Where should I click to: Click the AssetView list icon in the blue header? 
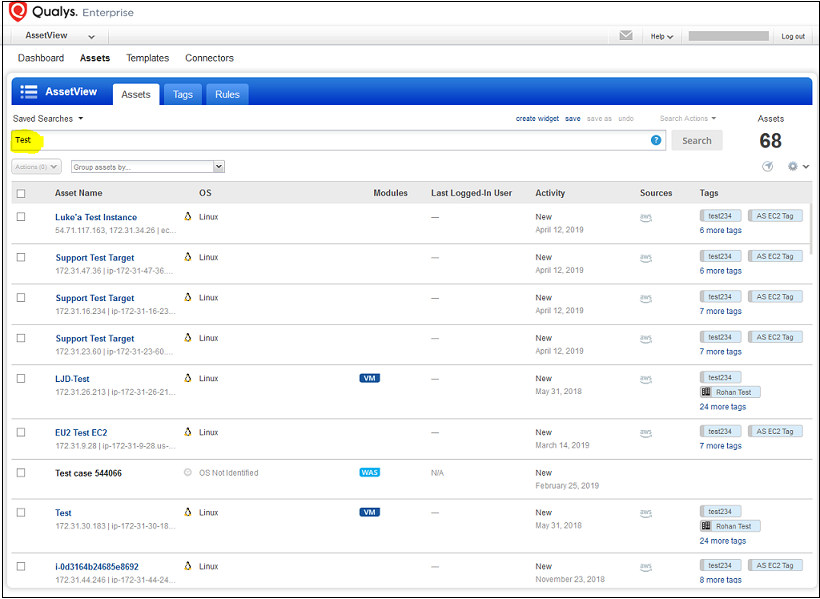coord(29,91)
